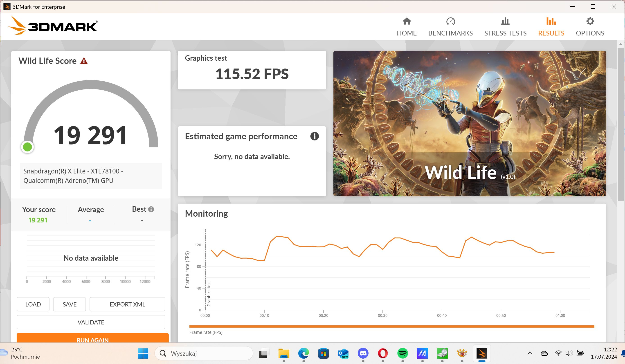
Task: Open Outlook (new) from taskbar
Action: [343, 353]
